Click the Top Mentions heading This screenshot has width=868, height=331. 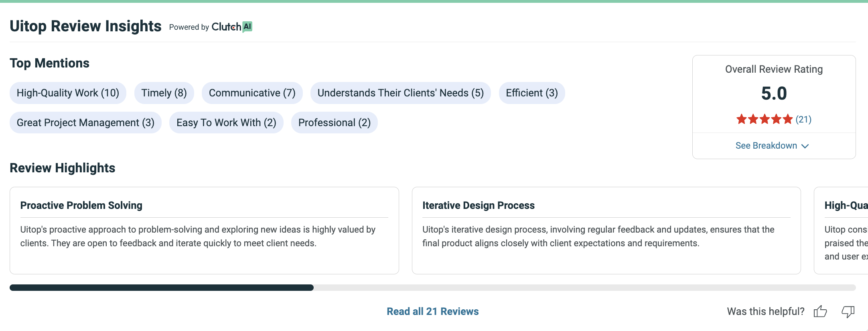click(x=49, y=63)
